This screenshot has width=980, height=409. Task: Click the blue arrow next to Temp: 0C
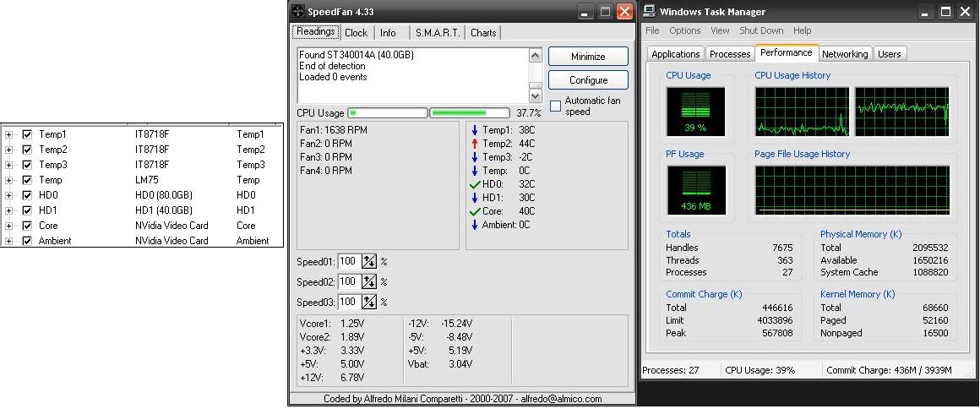(475, 171)
